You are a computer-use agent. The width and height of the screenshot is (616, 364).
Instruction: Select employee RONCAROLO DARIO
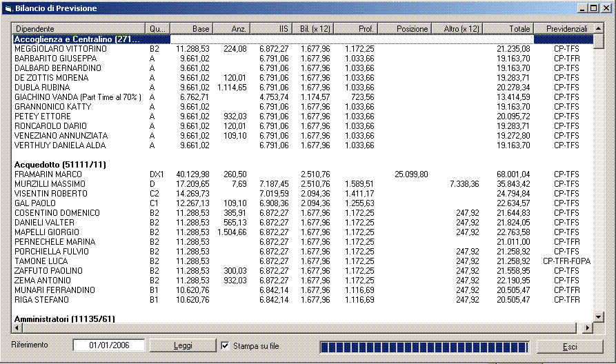tap(50, 126)
